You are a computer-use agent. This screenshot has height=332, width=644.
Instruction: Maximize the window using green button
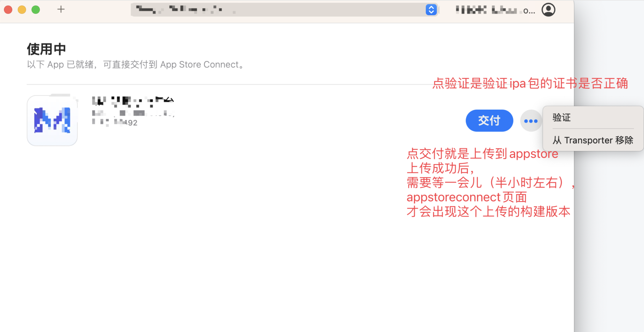point(36,10)
